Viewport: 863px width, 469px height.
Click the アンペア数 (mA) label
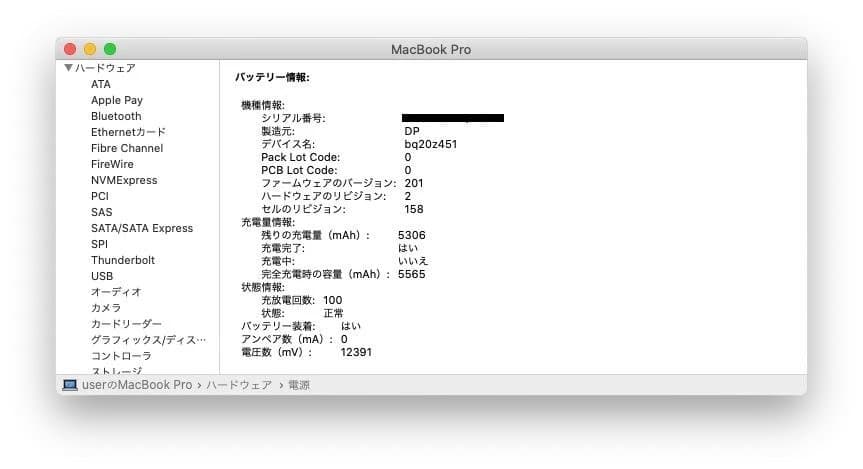click(287, 339)
